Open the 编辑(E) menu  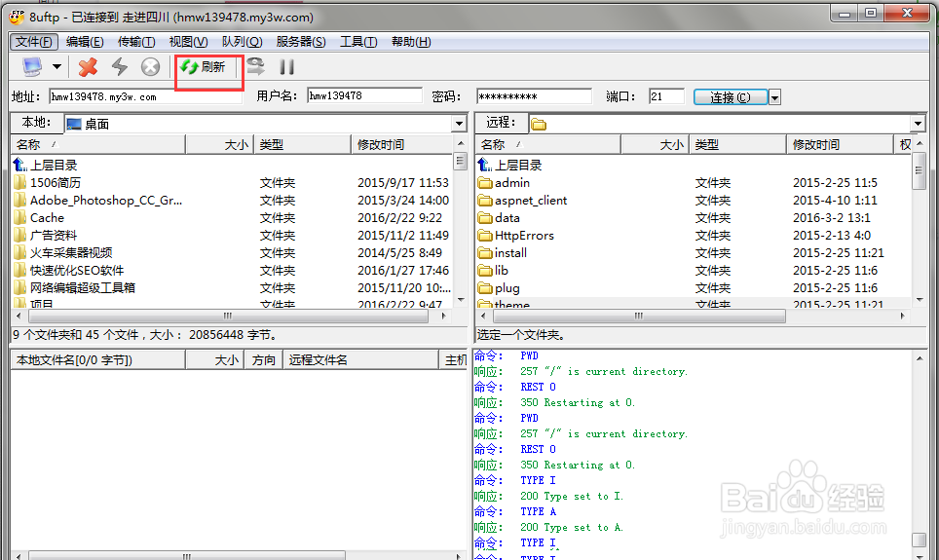(x=85, y=41)
